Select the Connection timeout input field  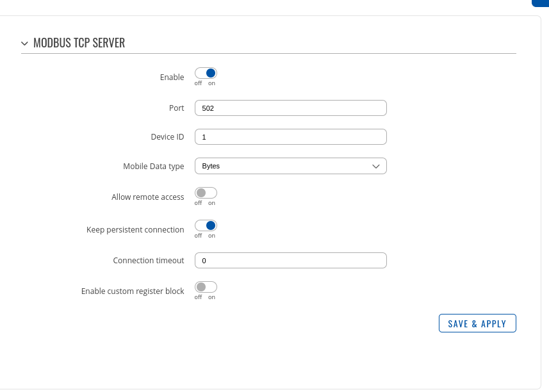pyautogui.click(x=291, y=261)
